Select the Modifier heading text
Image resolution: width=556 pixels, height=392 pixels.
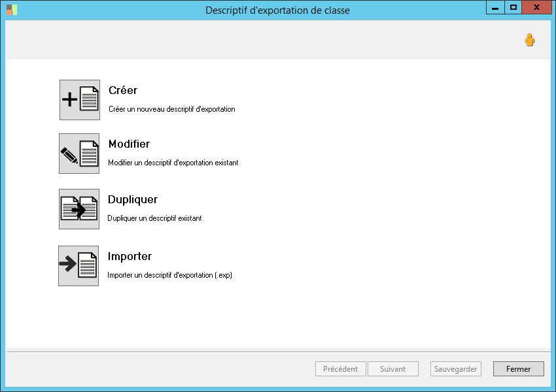point(129,144)
